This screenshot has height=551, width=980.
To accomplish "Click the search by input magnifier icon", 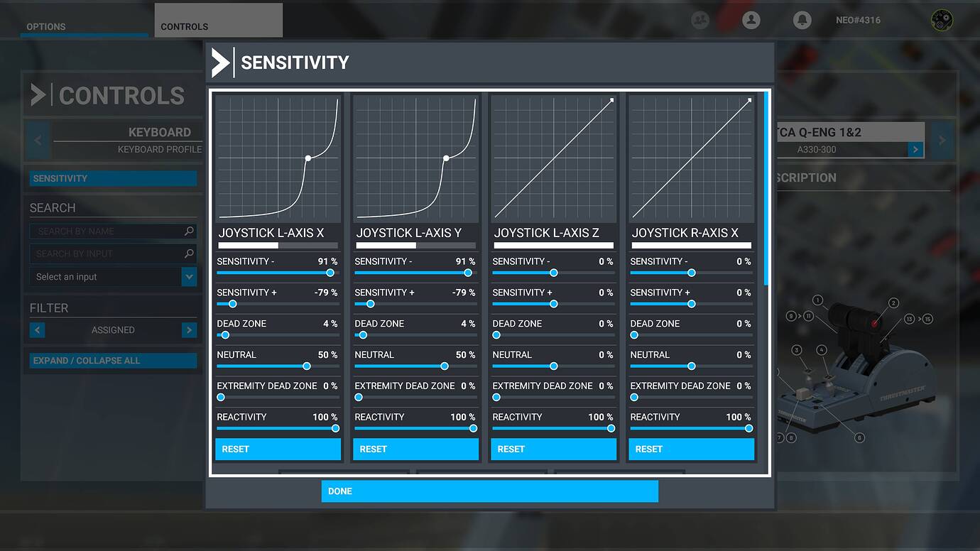I will point(189,253).
